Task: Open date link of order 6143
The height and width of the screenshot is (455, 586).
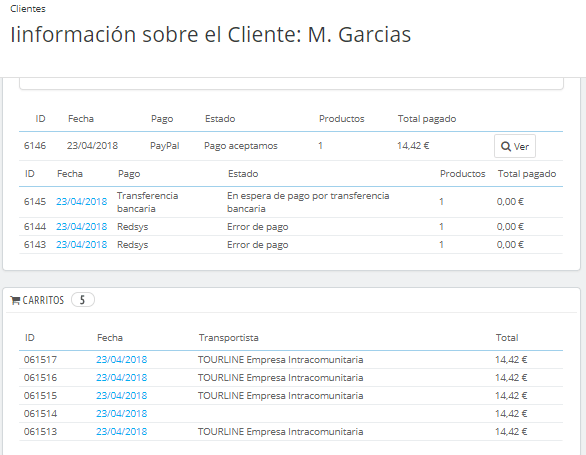Action: tap(81, 245)
